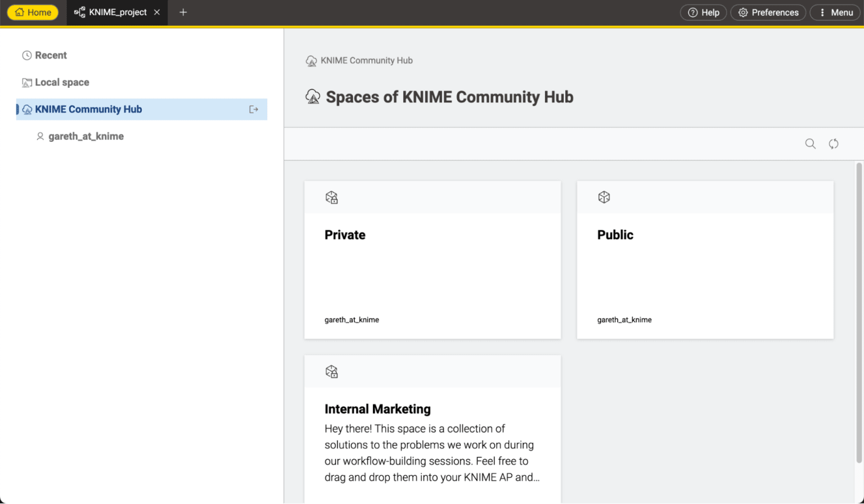
Task: Click the locked cube icon on Private card
Action: point(331,197)
